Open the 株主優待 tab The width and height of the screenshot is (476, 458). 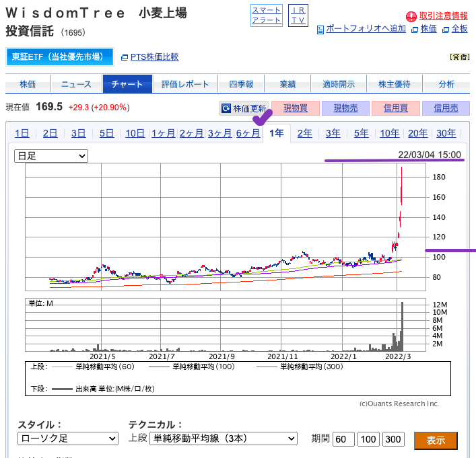click(x=395, y=84)
